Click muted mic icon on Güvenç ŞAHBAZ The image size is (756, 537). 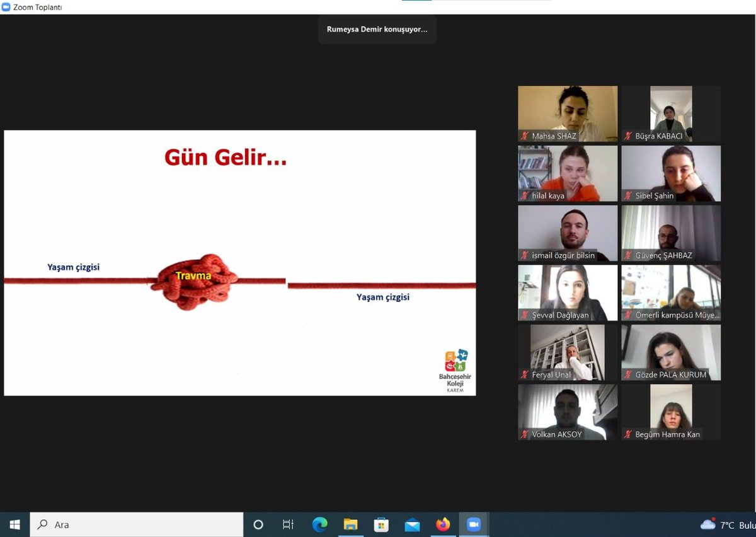click(x=627, y=255)
